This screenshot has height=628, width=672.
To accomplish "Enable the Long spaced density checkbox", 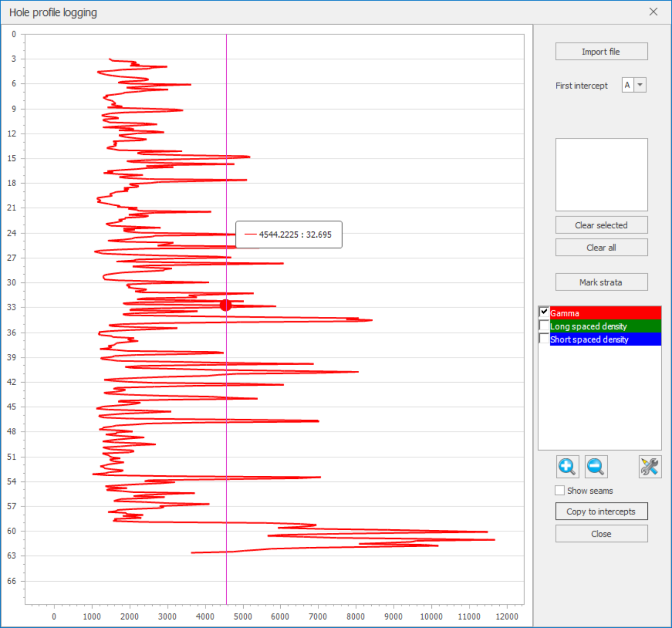I will pos(544,326).
